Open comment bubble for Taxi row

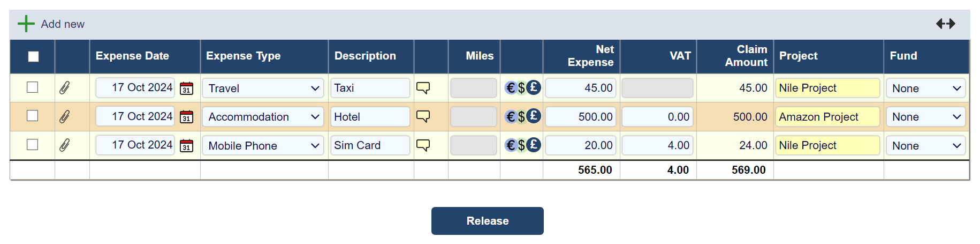[423, 88]
